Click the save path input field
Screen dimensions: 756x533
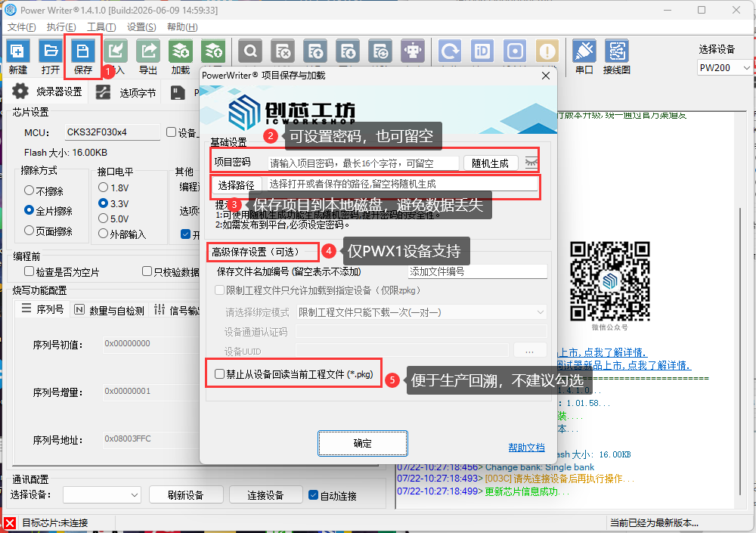coord(403,184)
